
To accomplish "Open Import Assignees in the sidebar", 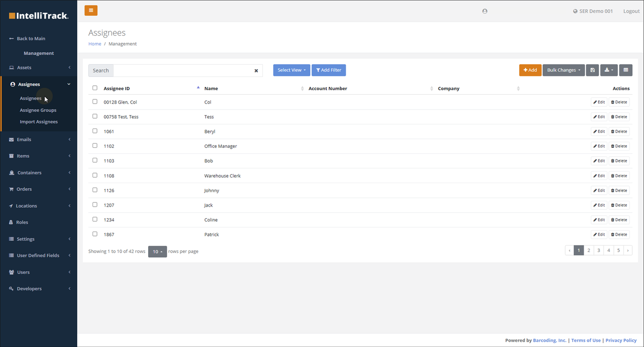I will click(39, 122).
